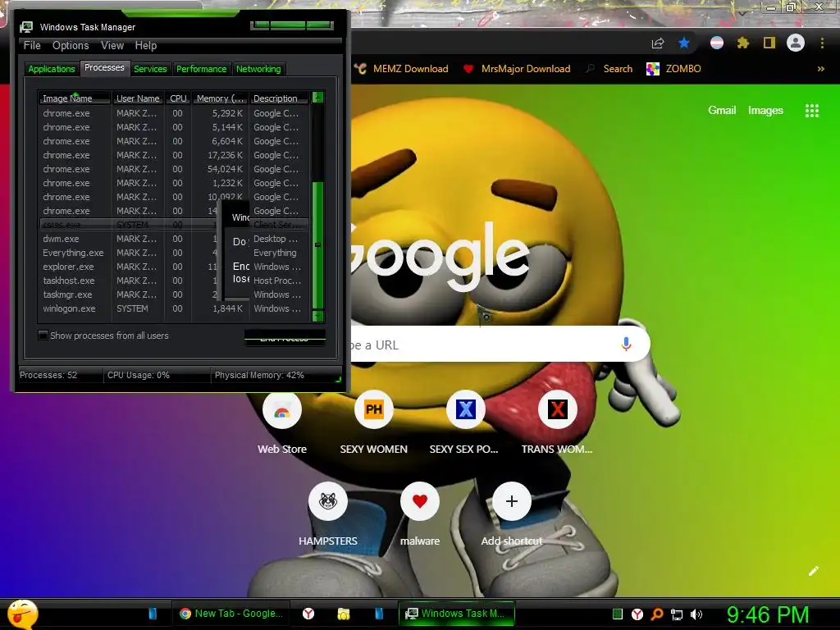The height and width of the screenshot is (630, 840).
Task: Open the MEMZ Download bookmark
Action: pos(401,69)
